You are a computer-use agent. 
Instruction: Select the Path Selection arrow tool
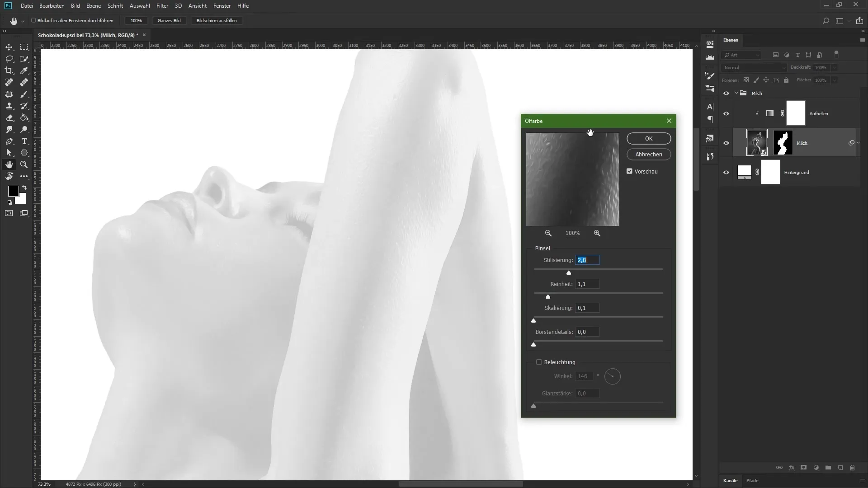coord(9,153)
